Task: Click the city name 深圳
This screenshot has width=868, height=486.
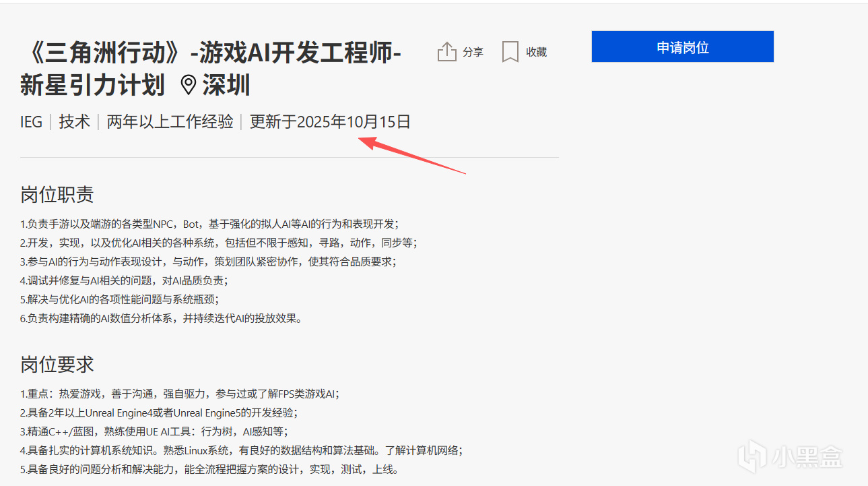Action: click(226, 86)
